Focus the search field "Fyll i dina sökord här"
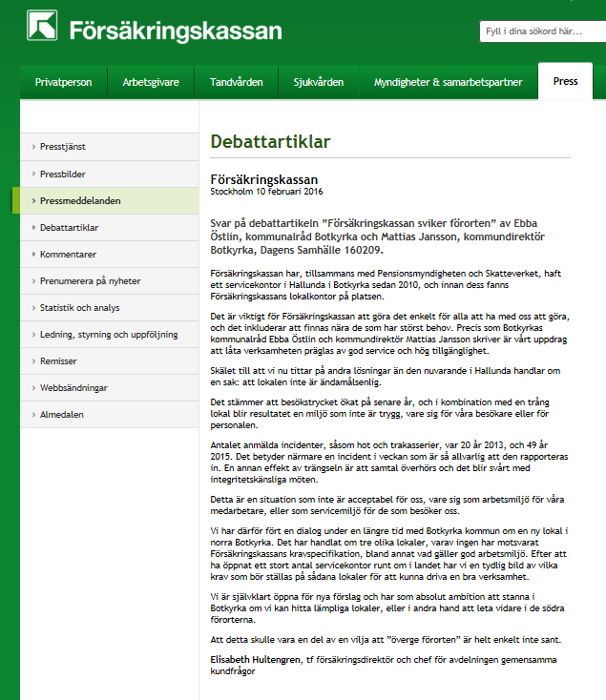 tap(543, 31)
